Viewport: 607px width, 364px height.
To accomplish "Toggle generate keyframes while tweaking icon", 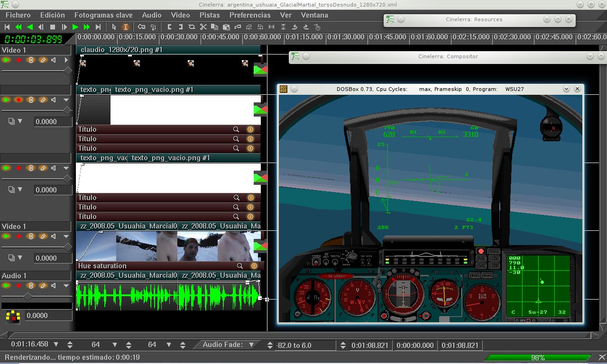I will (x=142, y=27).
